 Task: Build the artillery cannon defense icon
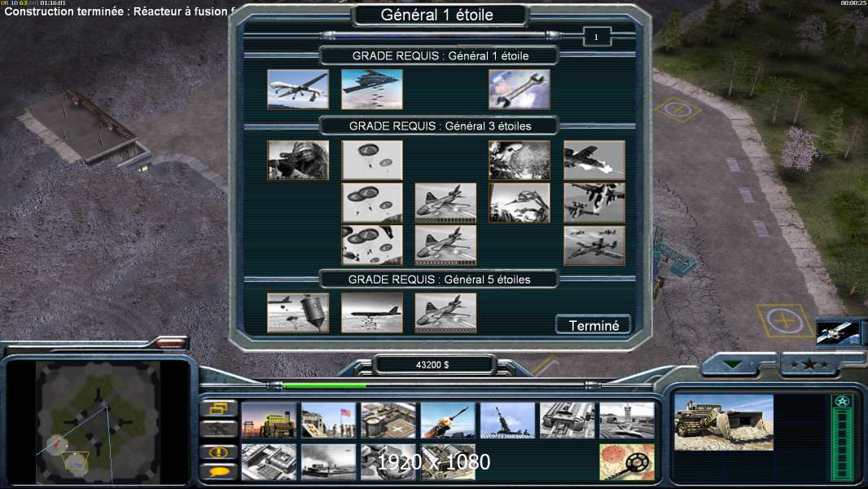507,421
